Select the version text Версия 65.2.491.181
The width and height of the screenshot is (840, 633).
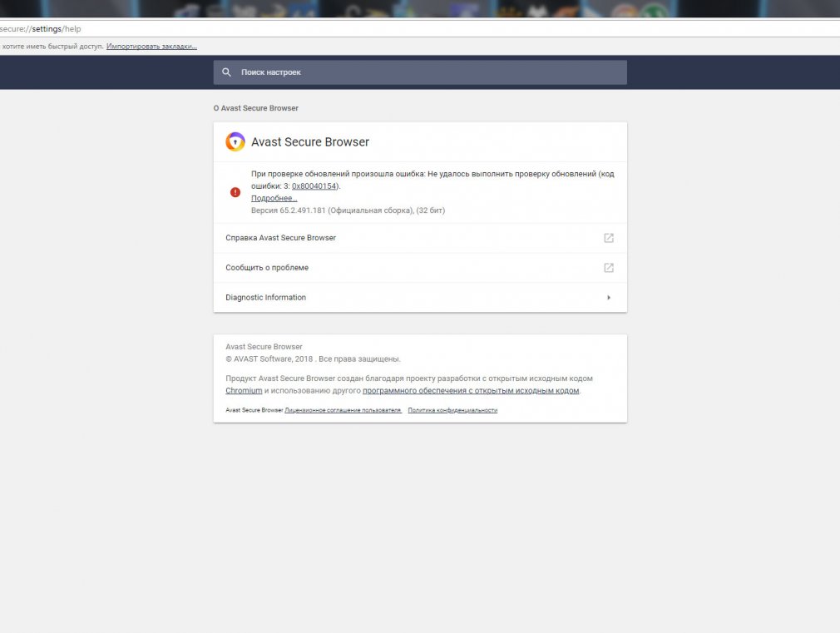289,210
